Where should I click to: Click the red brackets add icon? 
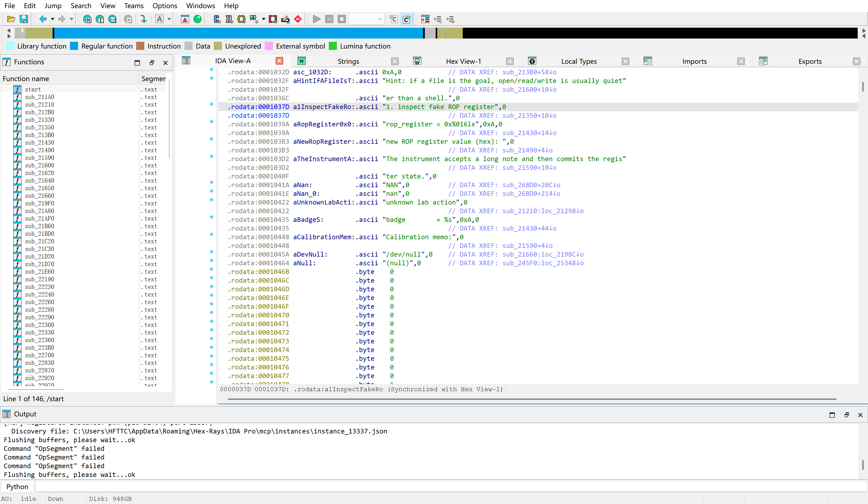(x=273, y=19)
